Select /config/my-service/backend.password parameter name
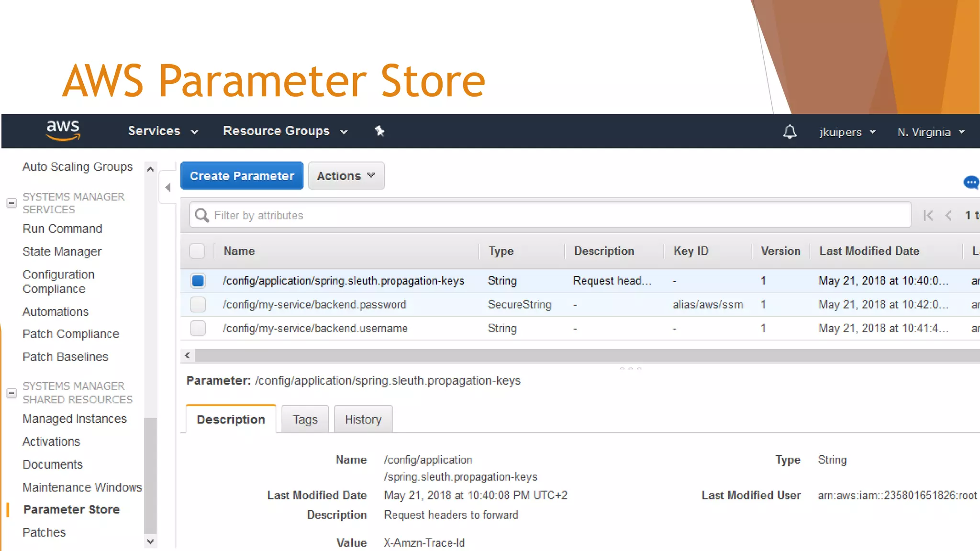The height and width of the screenshot is (551, 980). (314, 305)
